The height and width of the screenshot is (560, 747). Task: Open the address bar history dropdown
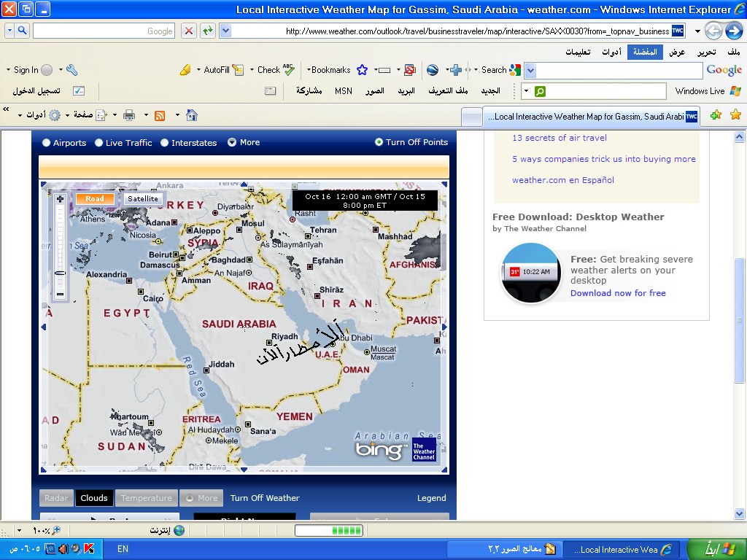226,31
